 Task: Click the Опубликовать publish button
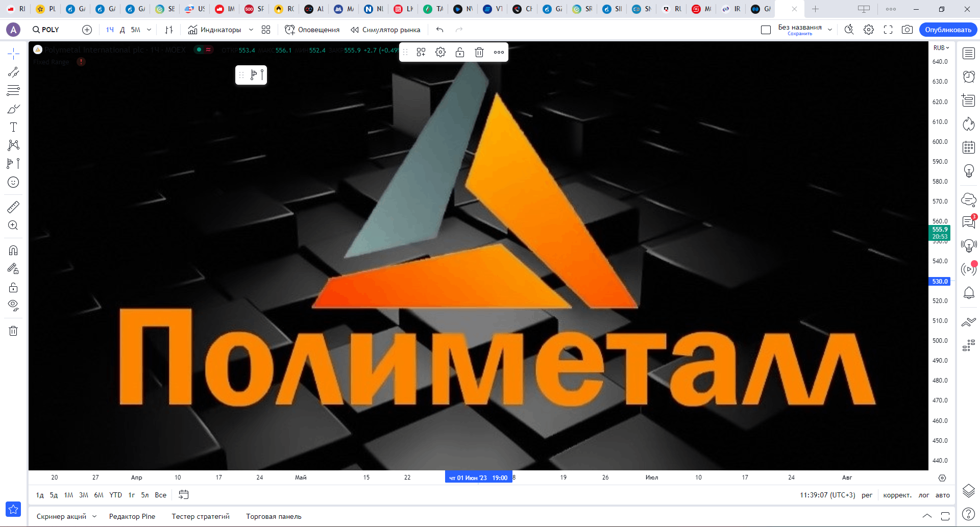click(948, 30)
